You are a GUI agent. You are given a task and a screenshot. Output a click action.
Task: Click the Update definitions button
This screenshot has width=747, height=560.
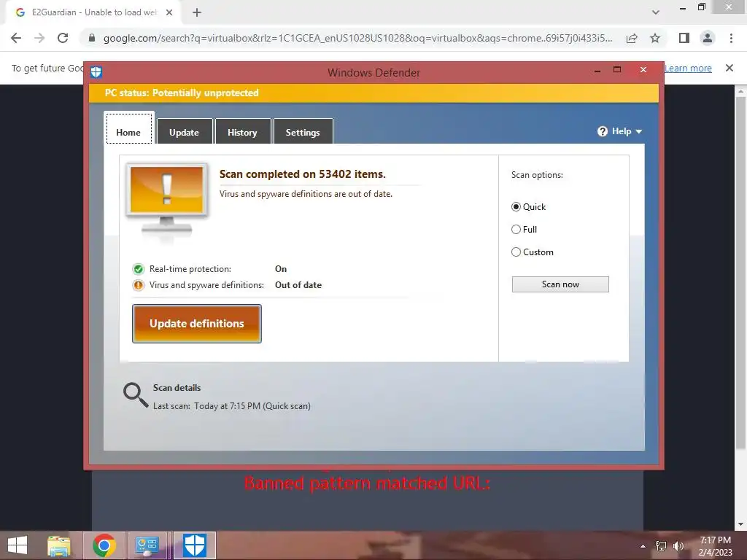pos(197,324)
